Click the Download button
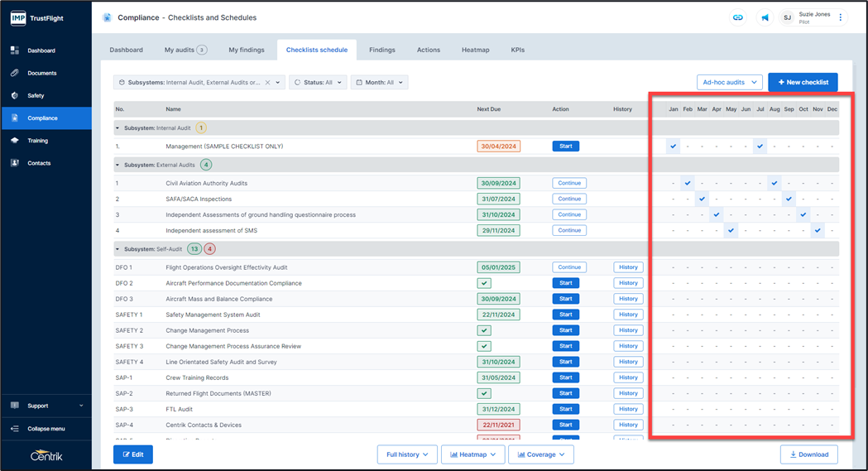Viewport: 868px width, 471px height. (808, 454)
